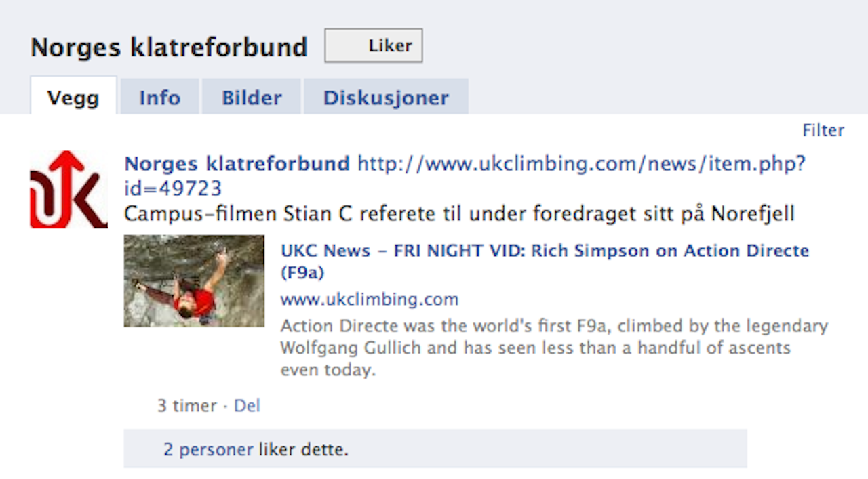Click the Action Directe description text
This screenshot has width=868, height=479.
pos(554,348)
